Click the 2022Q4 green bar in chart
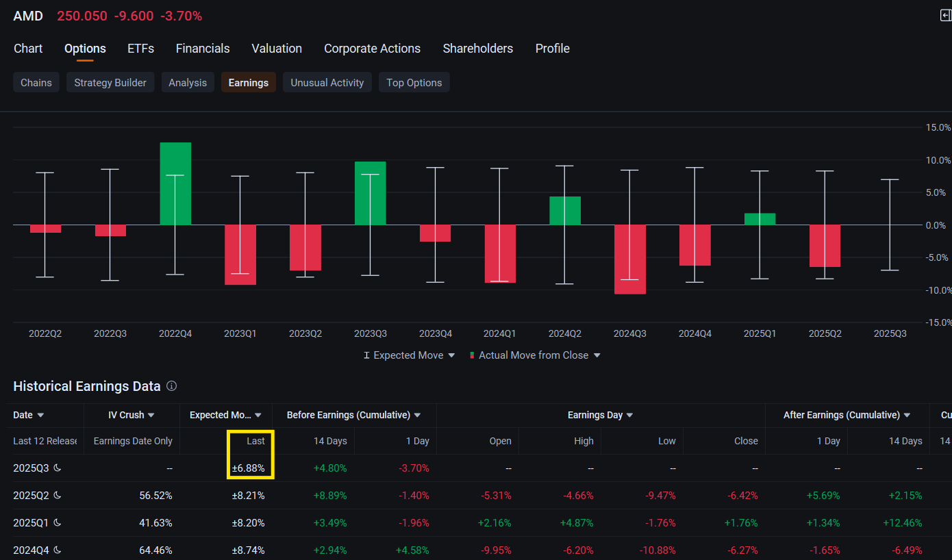This screenshot has width=952, height=560. pyautogui.click(x=175, y=183)
